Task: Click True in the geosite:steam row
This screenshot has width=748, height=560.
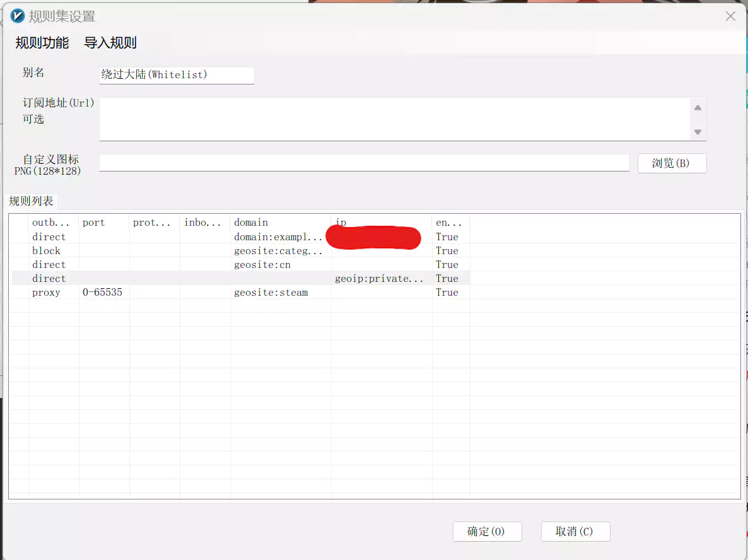Action: pos(447,292)
